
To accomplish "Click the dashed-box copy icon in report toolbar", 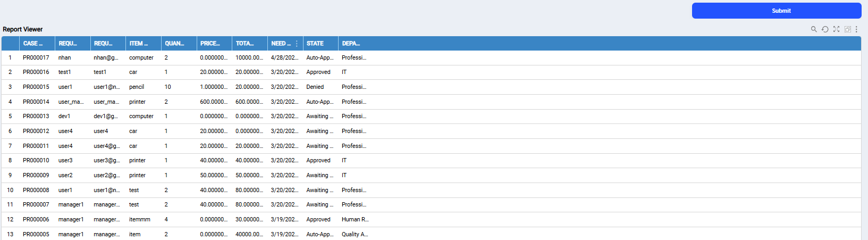I will [x=848, y=29].
